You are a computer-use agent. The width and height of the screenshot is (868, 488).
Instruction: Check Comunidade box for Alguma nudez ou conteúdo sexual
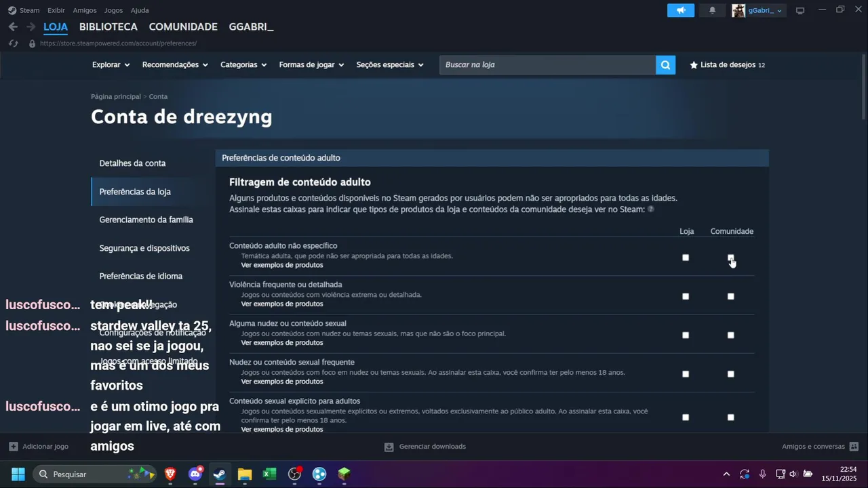click(x=730, y=335)
